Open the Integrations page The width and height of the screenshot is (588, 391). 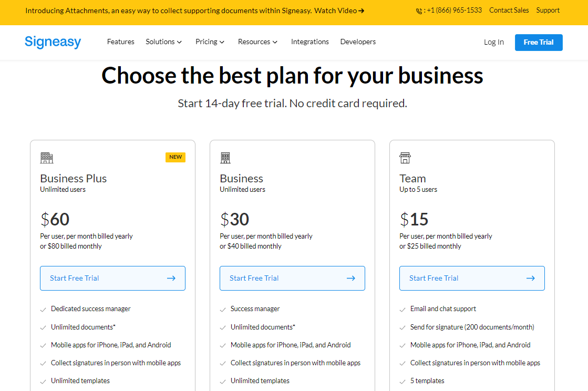(310, 42)
